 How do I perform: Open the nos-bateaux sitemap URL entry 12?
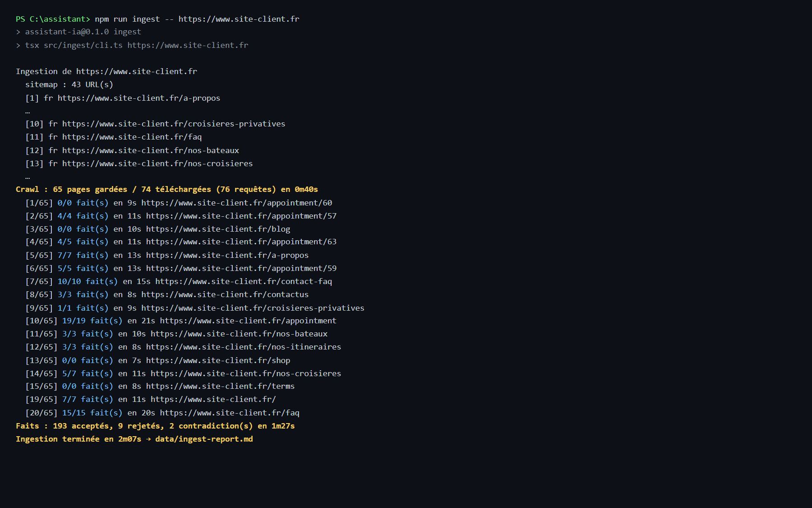[151, 150]
